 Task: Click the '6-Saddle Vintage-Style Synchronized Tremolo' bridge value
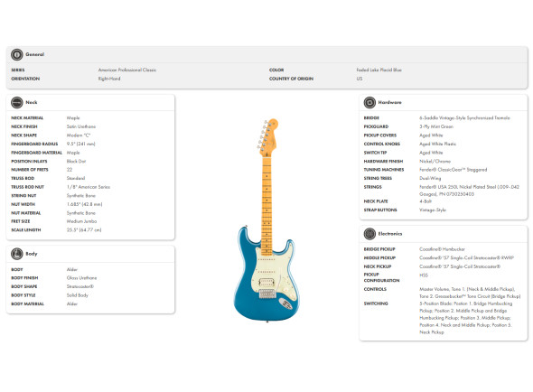(x=464, y=118)
